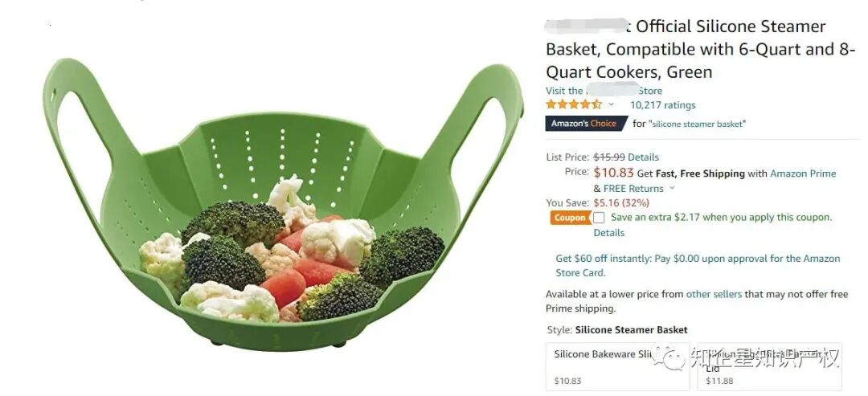
Task: Click the $10.83 price
Action: click(613, 173)
